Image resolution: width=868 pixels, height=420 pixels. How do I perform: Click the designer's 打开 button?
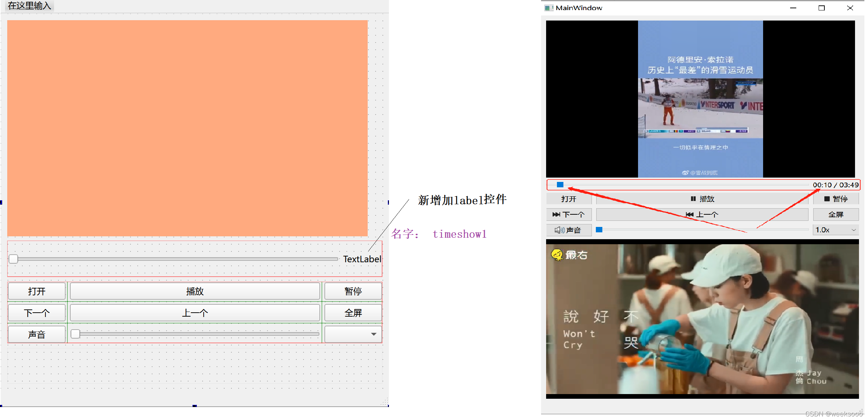click(x=37, y=291)
